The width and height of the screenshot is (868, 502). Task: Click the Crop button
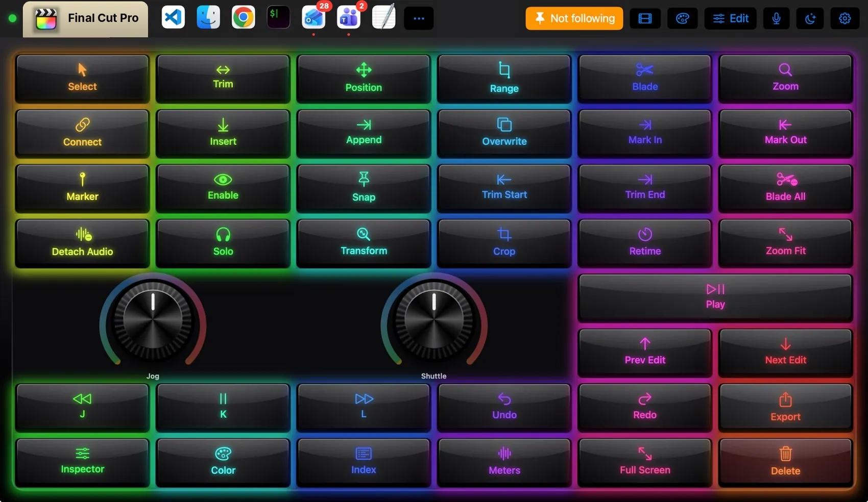tap(504, 243)
